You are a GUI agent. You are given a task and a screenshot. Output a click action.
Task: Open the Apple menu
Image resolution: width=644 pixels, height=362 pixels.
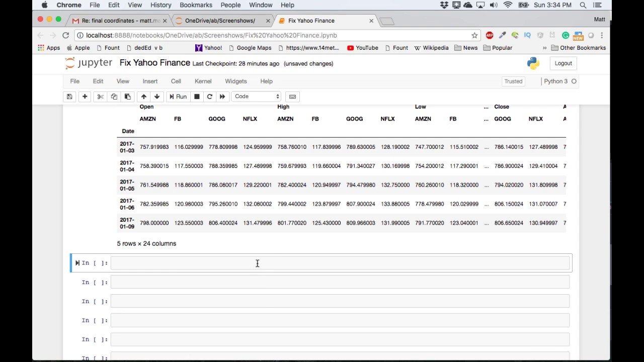pos(44,5)
